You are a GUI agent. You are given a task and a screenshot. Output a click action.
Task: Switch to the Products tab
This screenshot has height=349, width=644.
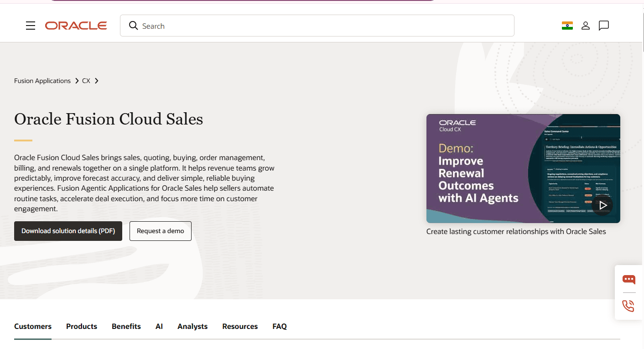[x=82, y=326]
